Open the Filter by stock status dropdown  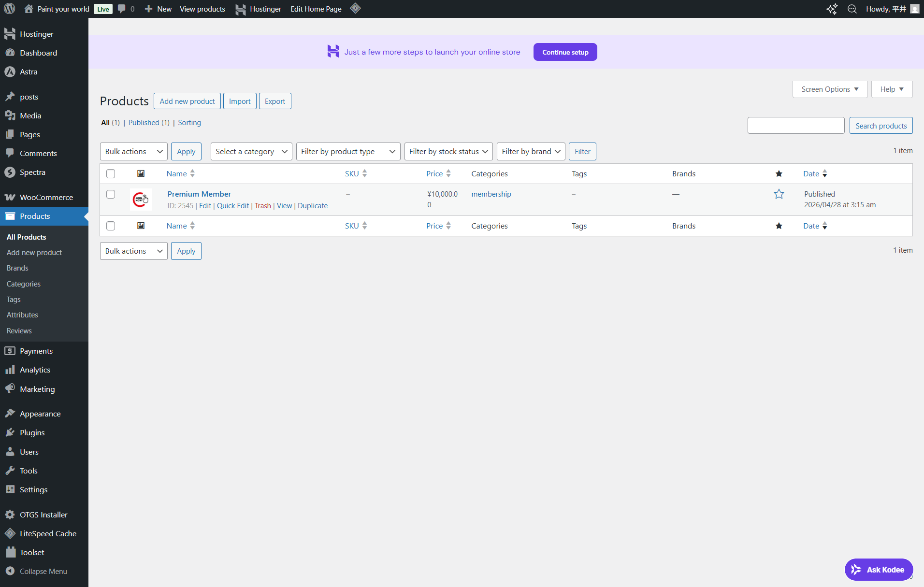click(448, 152)
